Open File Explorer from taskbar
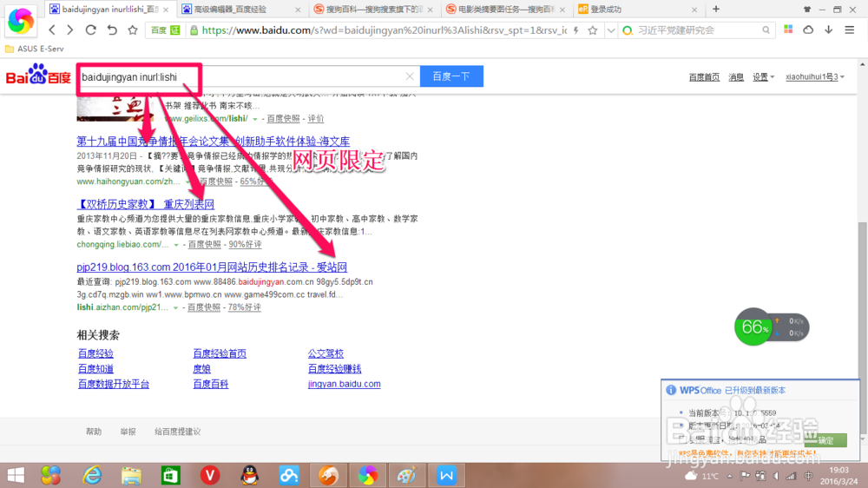The image size is (868, 488). 132,475
